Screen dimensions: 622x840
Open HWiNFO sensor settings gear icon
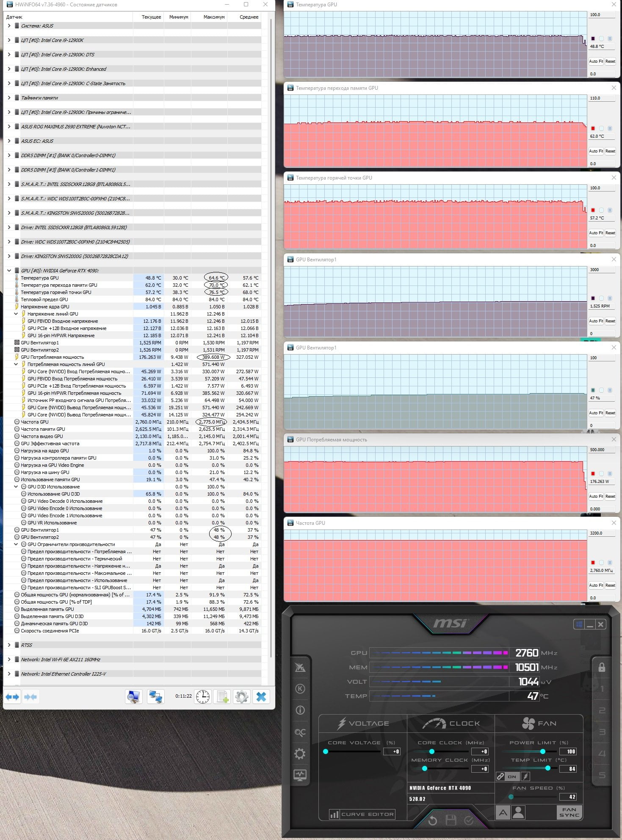pos(242,697)
